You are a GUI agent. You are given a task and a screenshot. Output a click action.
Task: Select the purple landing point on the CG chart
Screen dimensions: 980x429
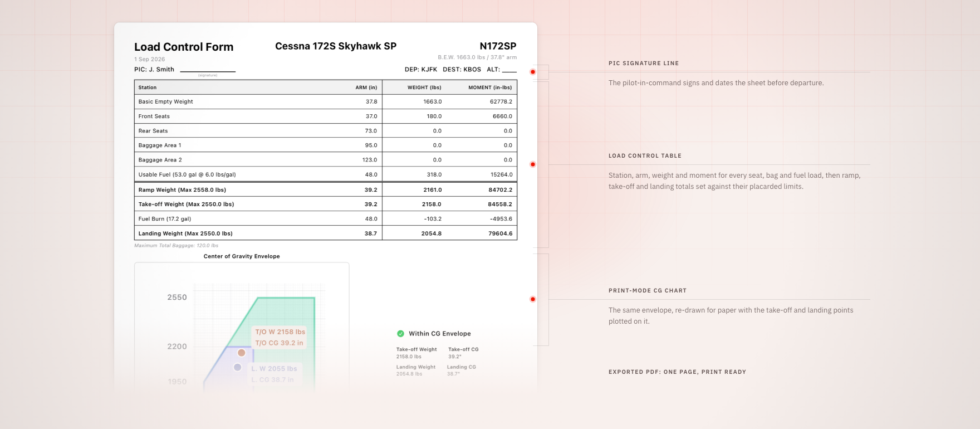(x=237, y=367)
